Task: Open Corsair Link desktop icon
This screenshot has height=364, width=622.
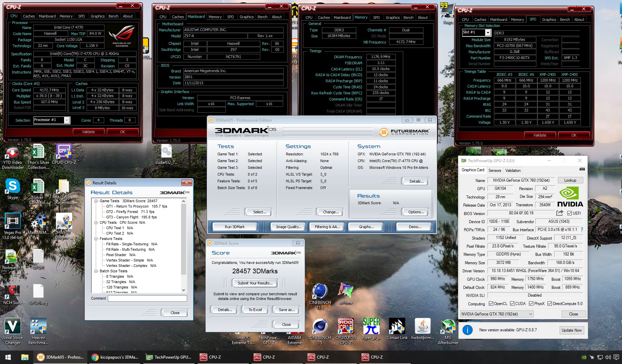Action: click(397, 329)
